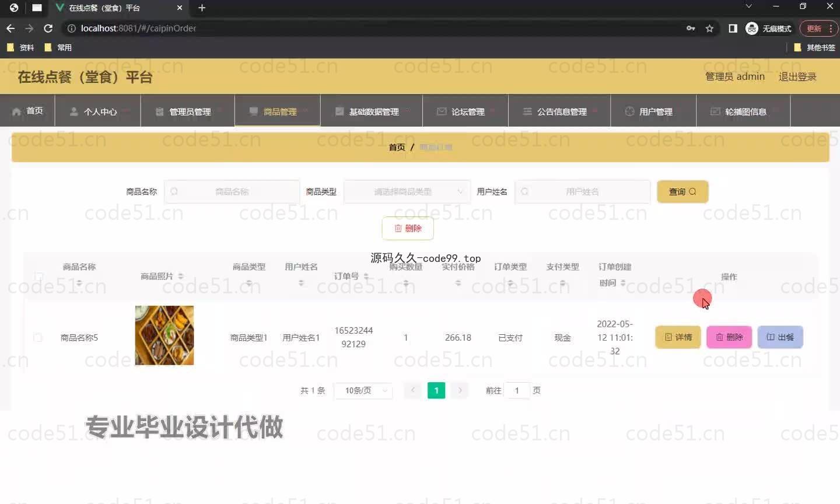
Task: Click 出餐 for the 商品名称5 order
Action: click(780, 337)
